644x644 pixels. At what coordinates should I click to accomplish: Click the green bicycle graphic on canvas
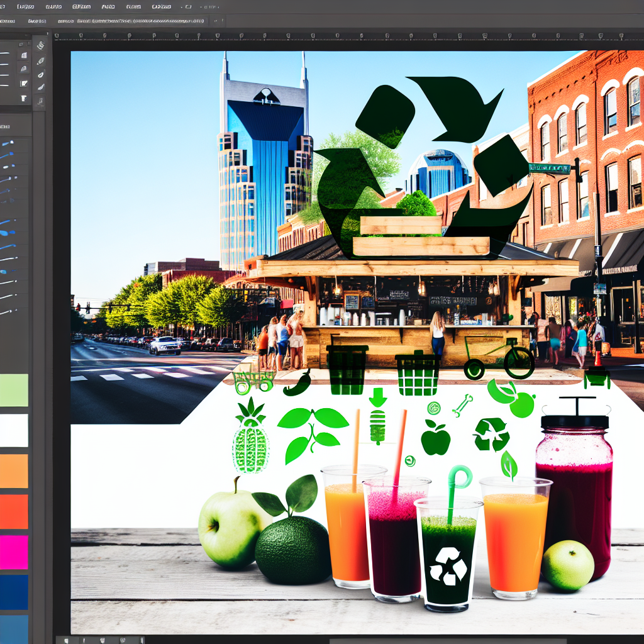click(x=499, y=358)
